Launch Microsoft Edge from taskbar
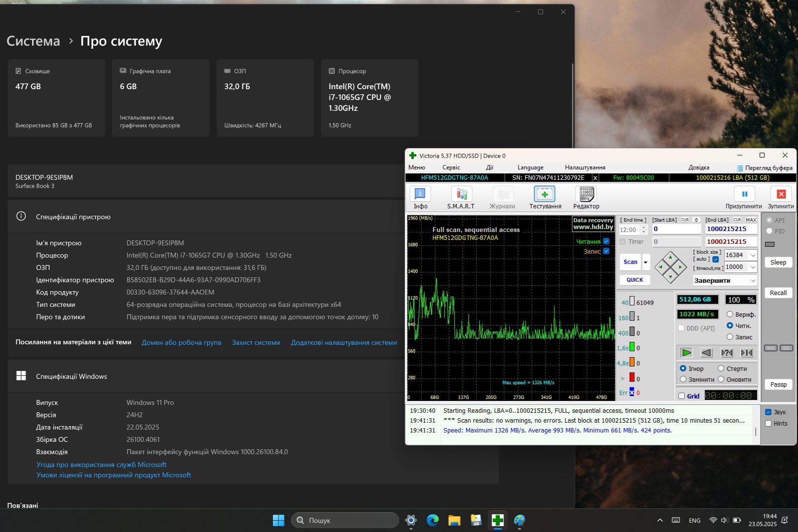Image resolution: width=798 pixels, height=532 pixels. (432, 520)
